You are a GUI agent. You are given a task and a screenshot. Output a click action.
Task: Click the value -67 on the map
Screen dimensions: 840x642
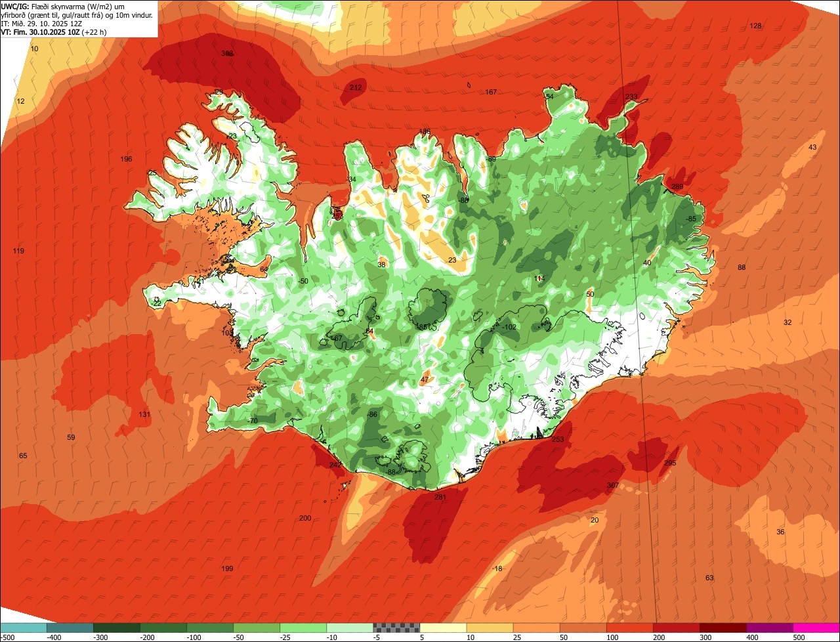click(x=337, y=338)
